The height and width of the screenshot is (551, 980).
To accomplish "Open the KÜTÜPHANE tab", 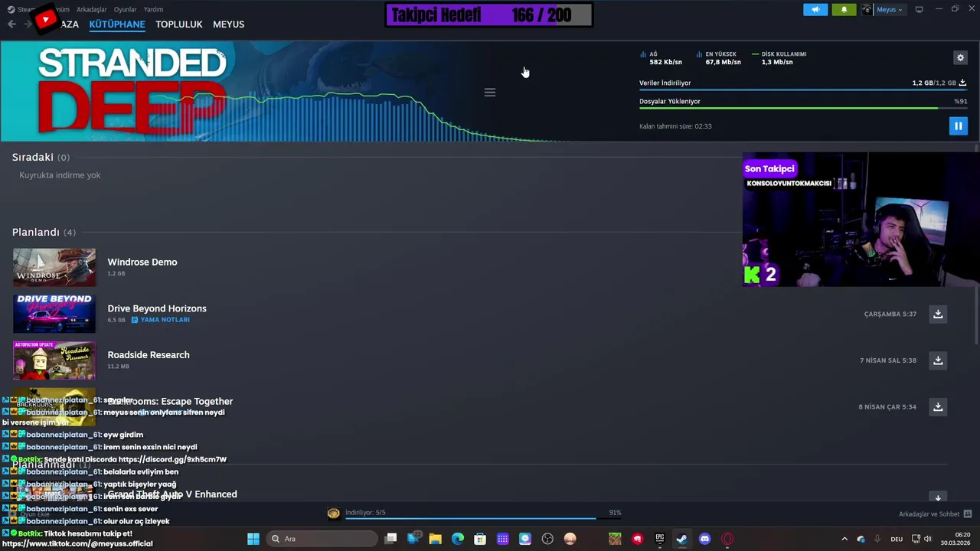I will click(117, 24).
